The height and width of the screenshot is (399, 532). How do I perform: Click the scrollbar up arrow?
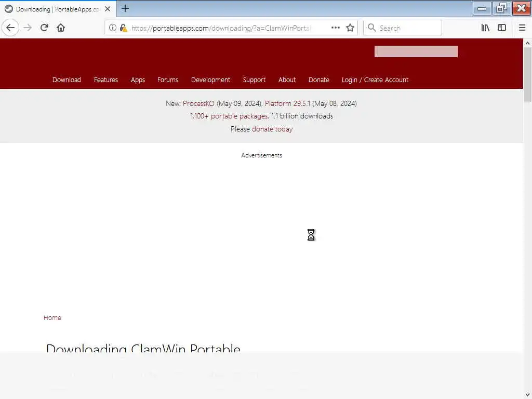pyautogui.click(x=527, y=43)
